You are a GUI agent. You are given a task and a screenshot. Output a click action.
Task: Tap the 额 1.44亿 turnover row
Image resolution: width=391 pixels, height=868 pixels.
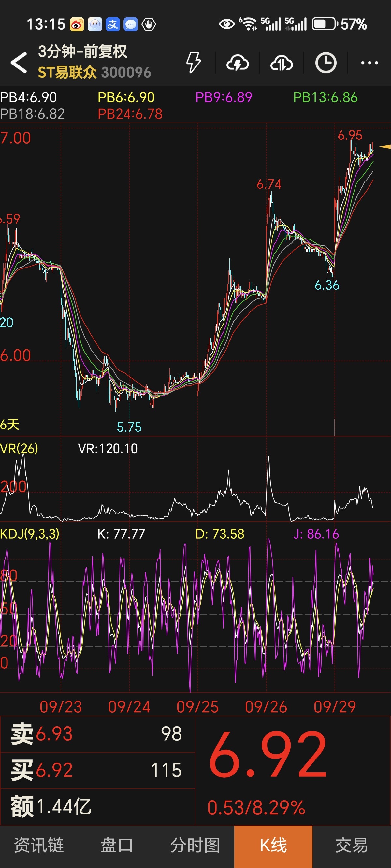click(98, 807)
